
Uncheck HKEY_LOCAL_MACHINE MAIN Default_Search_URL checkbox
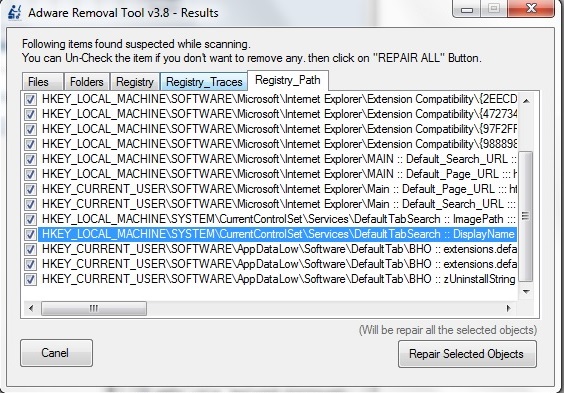point(30,159)
